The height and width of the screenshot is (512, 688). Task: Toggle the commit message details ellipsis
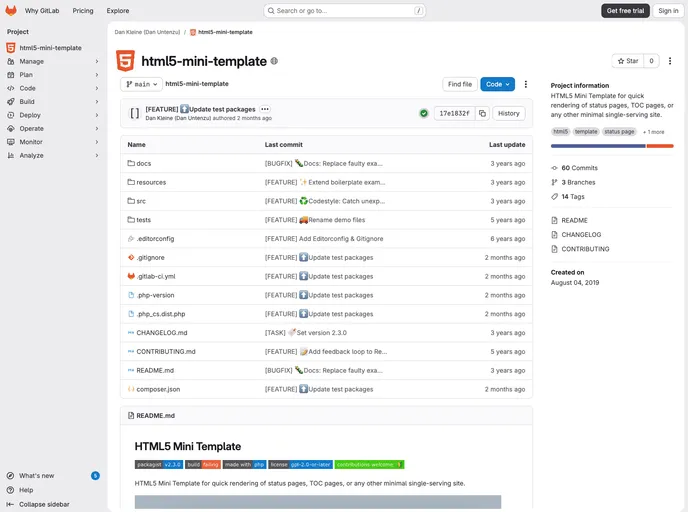pyautogui.click(x=265, y=109)
